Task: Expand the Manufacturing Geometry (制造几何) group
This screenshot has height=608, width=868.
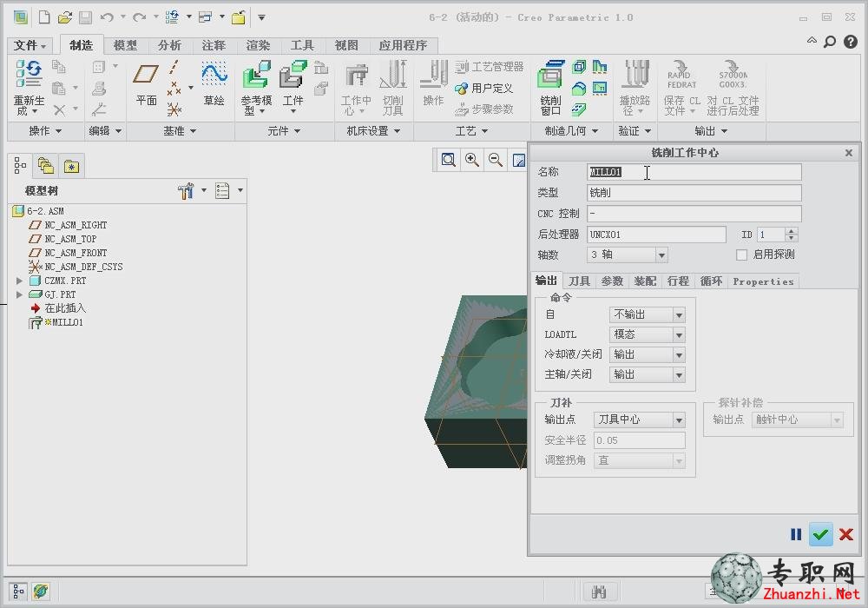Action: click(x=571, y=131)
